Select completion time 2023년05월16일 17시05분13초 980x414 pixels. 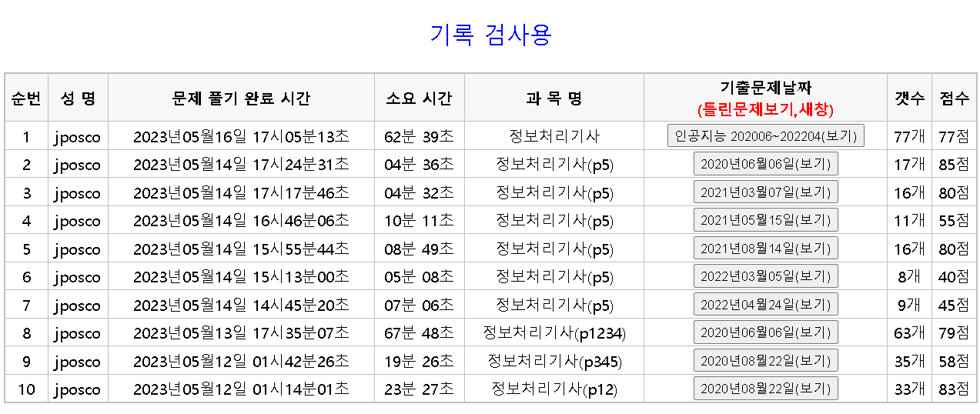point(241,137)
